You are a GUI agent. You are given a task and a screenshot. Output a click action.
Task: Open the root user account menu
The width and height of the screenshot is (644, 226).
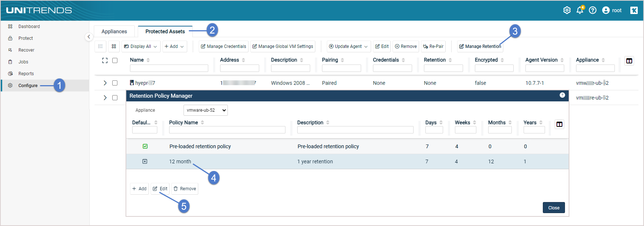612,10
